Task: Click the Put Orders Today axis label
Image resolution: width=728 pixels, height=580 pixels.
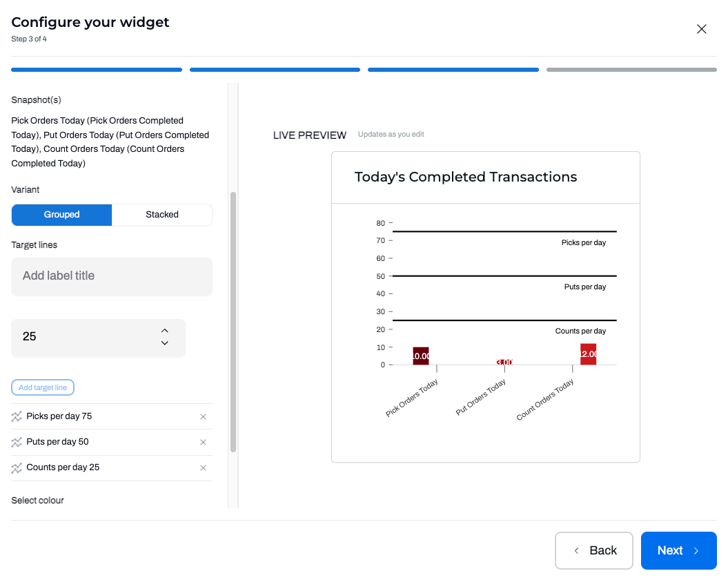Action: pyautogui.click(x=480, y=397)
